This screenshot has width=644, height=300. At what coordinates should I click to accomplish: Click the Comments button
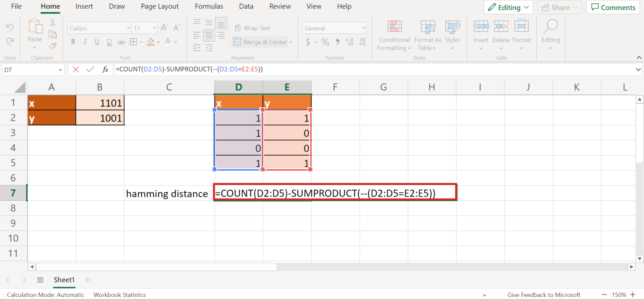tap(613, 7)
